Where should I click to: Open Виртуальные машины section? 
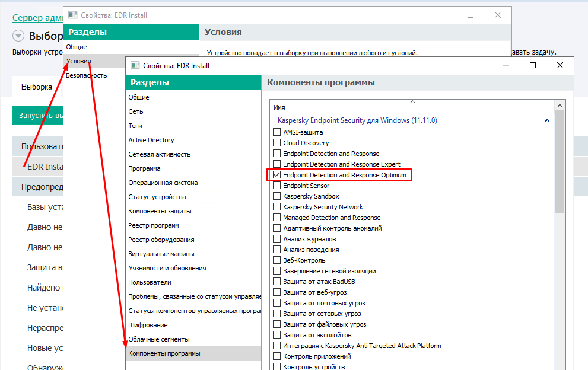(193, 254)
